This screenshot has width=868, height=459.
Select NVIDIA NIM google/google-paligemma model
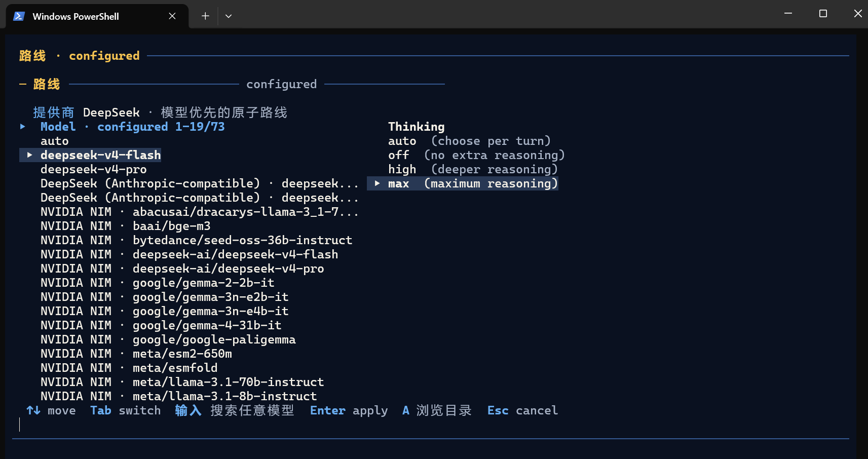pyautogui.click(x=168, y=339)
